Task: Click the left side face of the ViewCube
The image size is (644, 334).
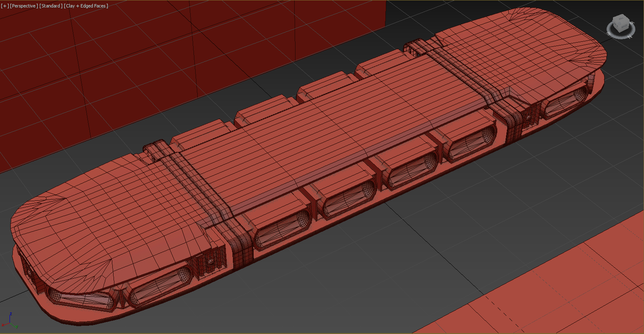Action: pyautogui.click(x=617, y=26)
